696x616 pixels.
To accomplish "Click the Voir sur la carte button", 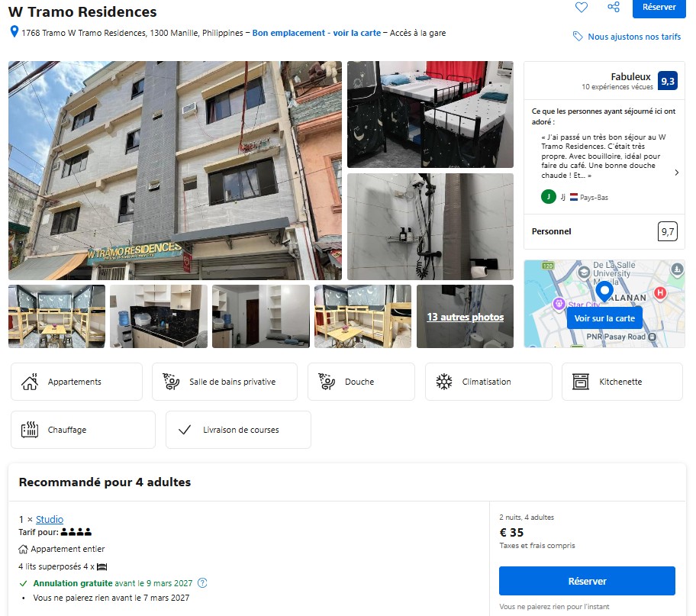I will click(604, 318).
